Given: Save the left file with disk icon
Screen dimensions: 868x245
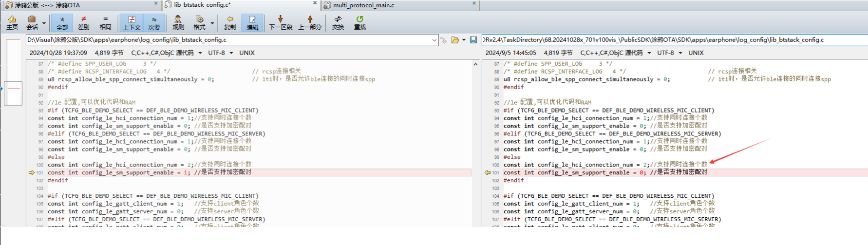Looking at the screenshot, I should tap(473, 40).
